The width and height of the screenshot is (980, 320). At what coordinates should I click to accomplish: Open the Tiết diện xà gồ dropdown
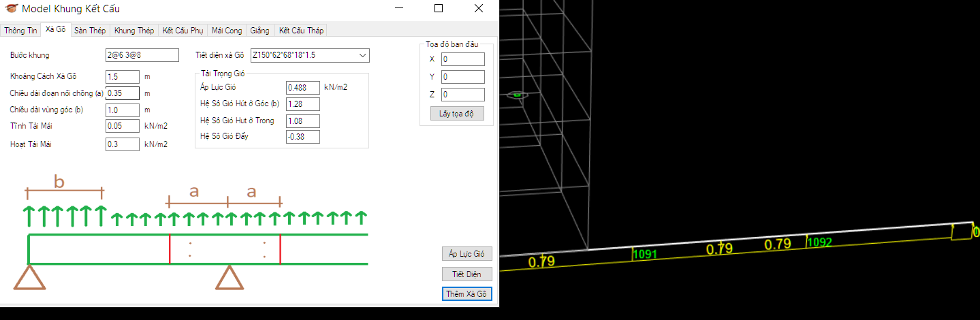[x=362, y=56]
